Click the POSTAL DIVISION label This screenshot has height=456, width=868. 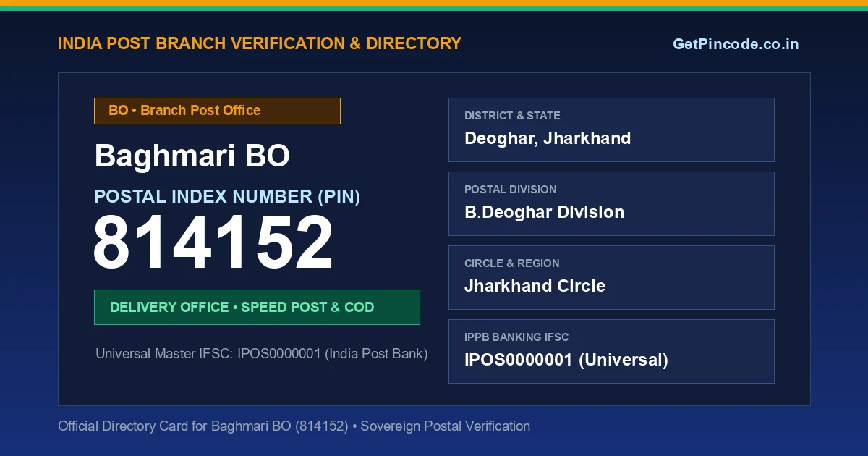click(x=511, y=190)
